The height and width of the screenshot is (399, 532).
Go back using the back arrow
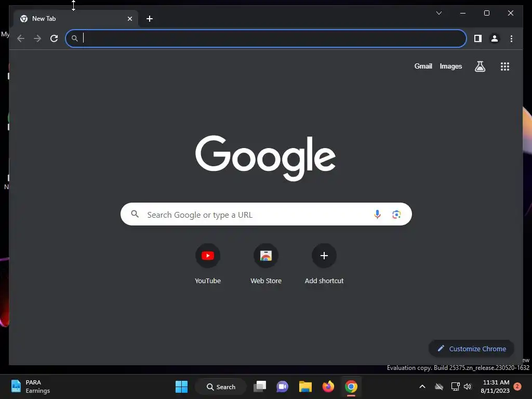[x=21, y=38]
